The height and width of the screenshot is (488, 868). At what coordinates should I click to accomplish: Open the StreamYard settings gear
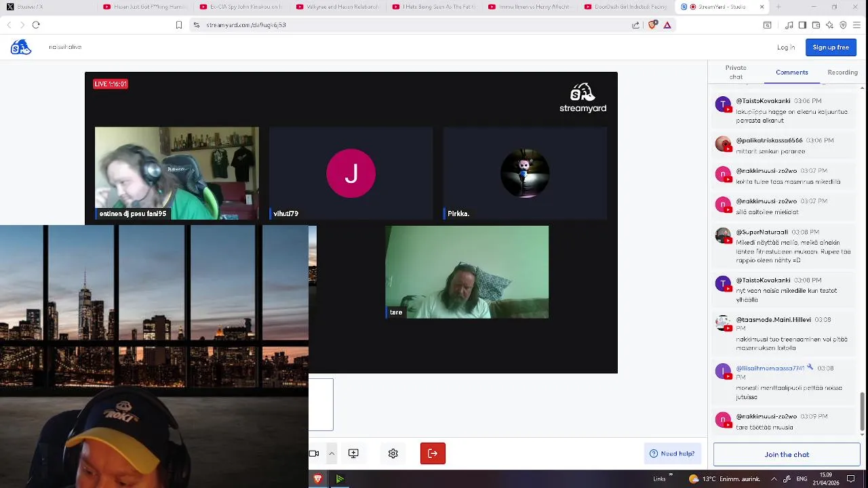[x=393, y=453]
